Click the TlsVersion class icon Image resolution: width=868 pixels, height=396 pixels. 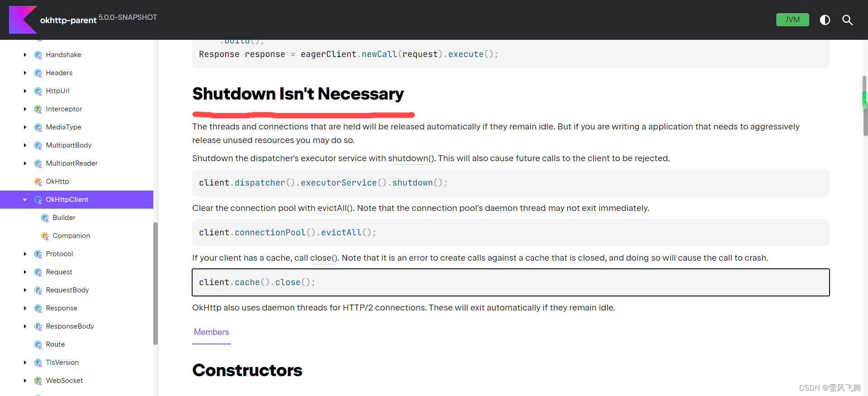tap(38, 363)
